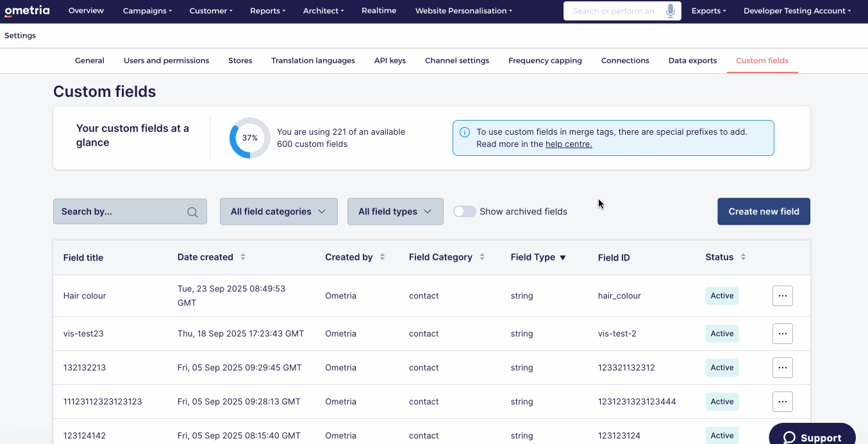This screenshot has height=444, width=868.
Task: Click the Created by column sort icon
Action: [x=382, y=257]
